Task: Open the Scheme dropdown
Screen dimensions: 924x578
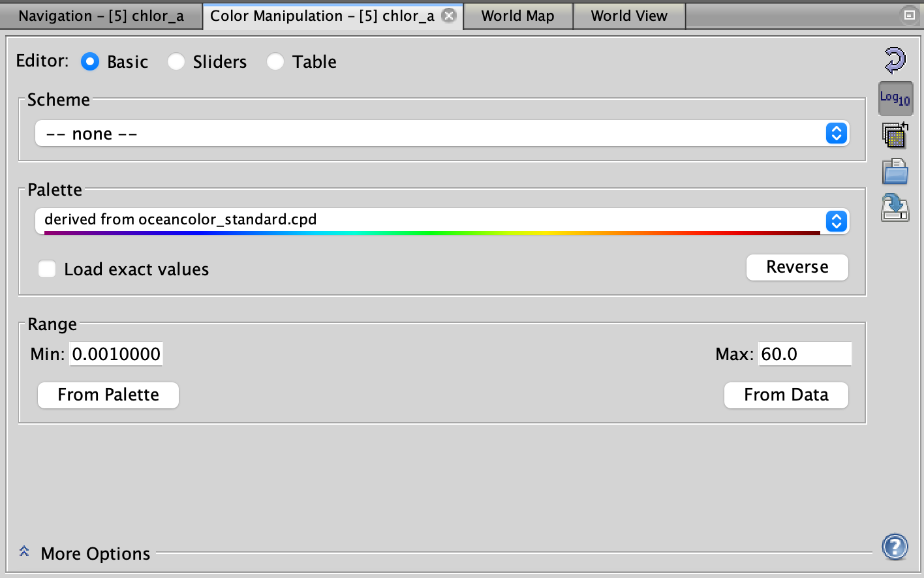Action: pos(836,133)
